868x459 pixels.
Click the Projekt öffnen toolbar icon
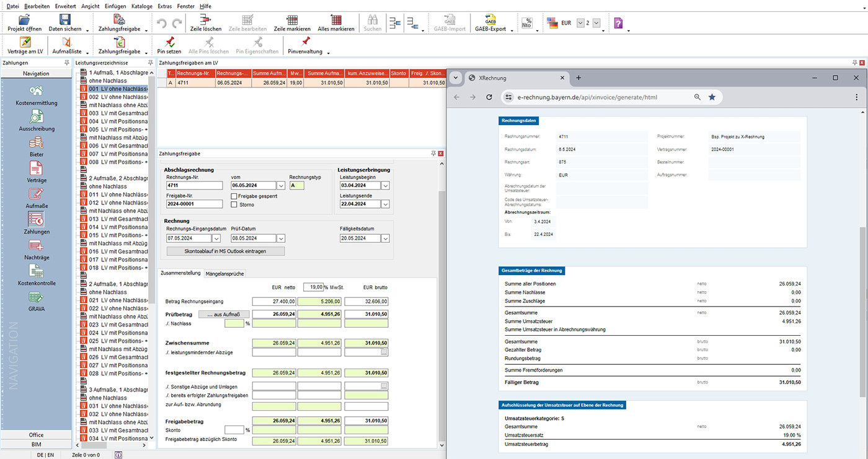(24, 20)
